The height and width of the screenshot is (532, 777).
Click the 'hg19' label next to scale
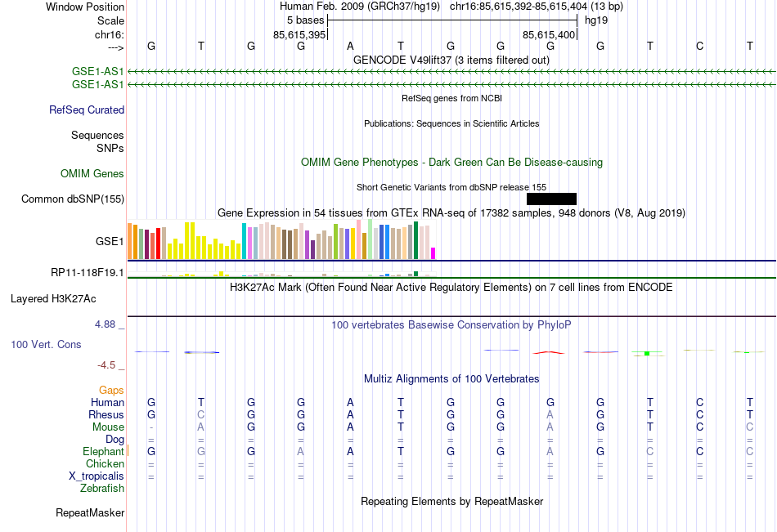[x=596, y=20]
